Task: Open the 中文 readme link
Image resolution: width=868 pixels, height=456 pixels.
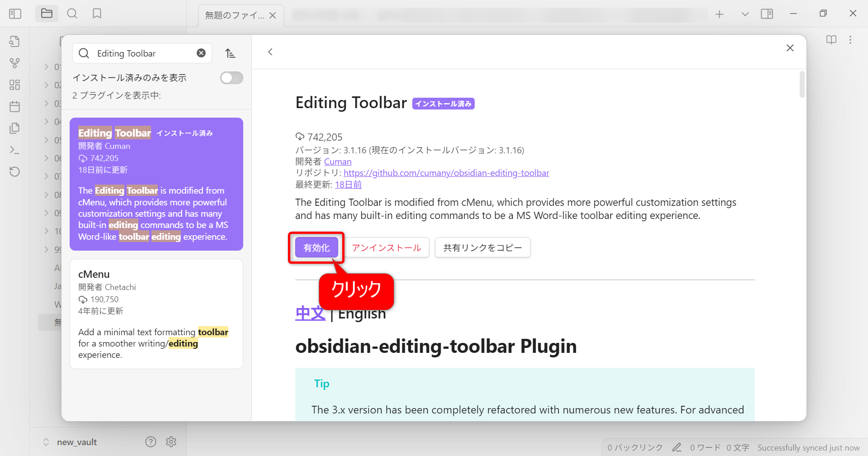Action: click(x=310, y=313)
